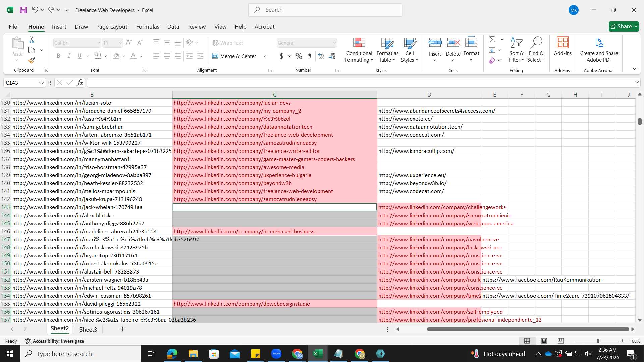
Task: Click Decrease Decimal icon
Action: pyautogui.click(x=332, y=56)
